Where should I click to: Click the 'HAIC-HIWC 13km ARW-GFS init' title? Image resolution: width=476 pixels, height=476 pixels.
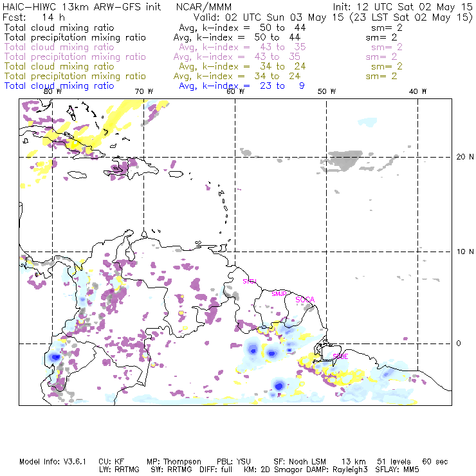[x=81, y=7]
